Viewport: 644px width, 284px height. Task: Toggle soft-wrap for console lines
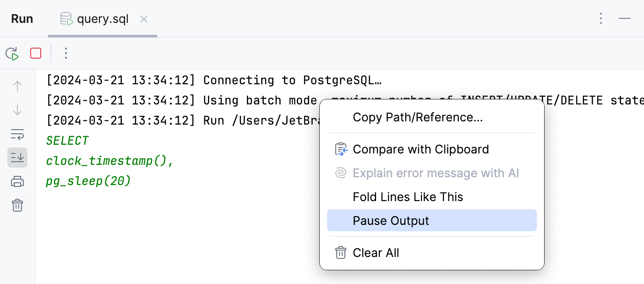click(x=17, y=134)
